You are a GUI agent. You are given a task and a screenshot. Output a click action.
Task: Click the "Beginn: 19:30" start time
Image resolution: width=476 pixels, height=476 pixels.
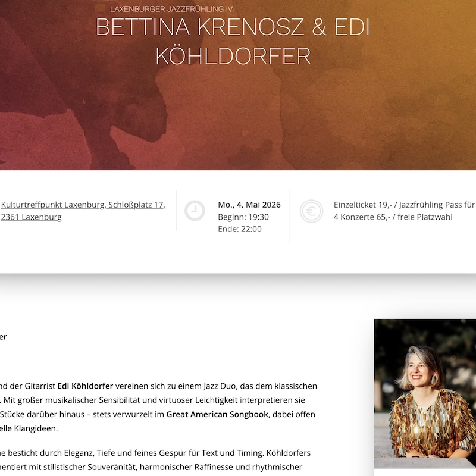click(x=243, y=217)
